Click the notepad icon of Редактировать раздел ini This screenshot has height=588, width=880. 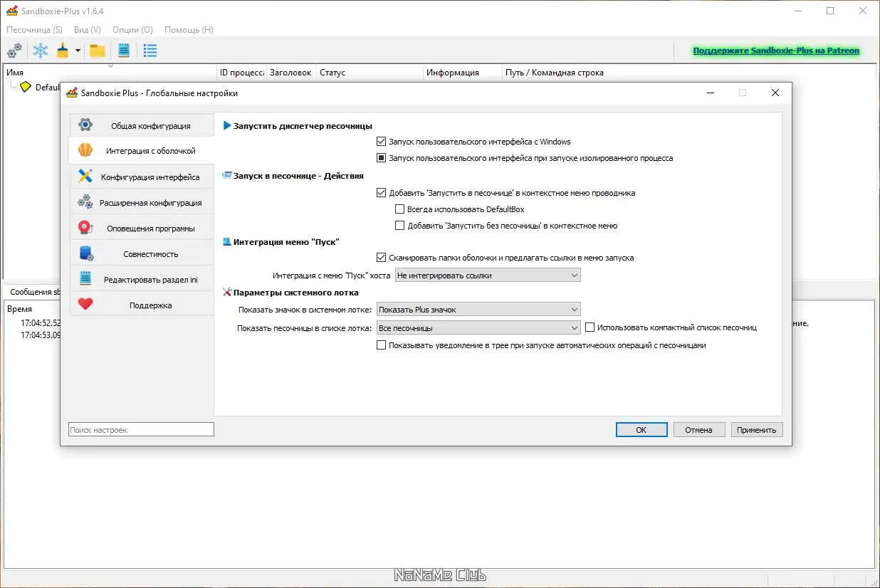[85, 279]
